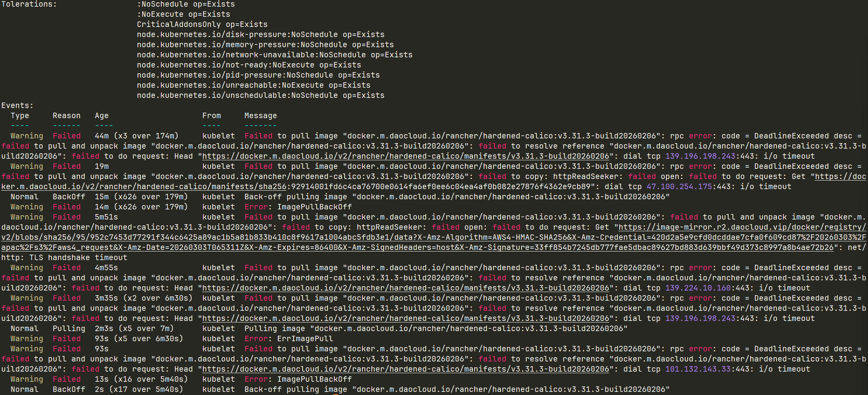The height and width of the screenshot is (395, 868).
Task: Open the manifest URL preceding IP 101.132.143.33
Action: coord(405,369)
